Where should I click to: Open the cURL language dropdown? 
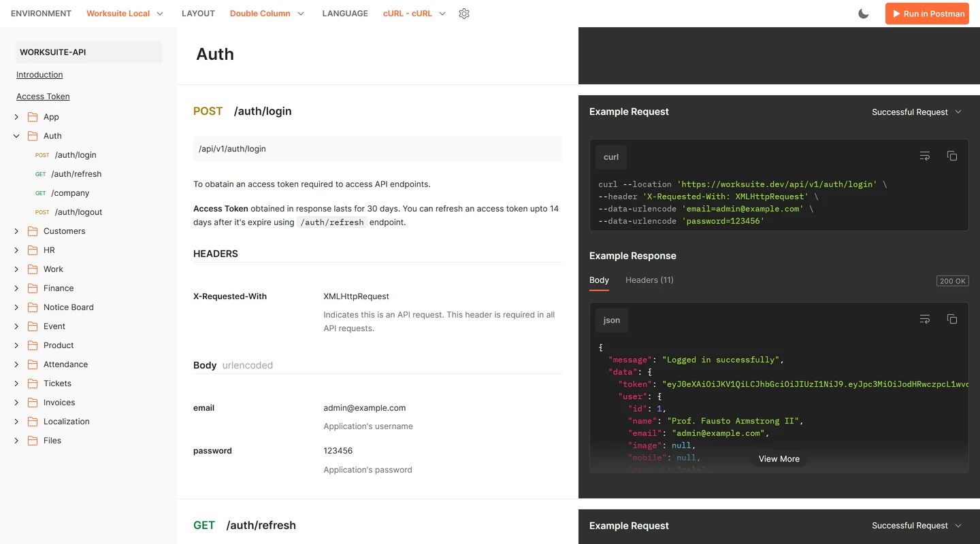tap(414, 14)
